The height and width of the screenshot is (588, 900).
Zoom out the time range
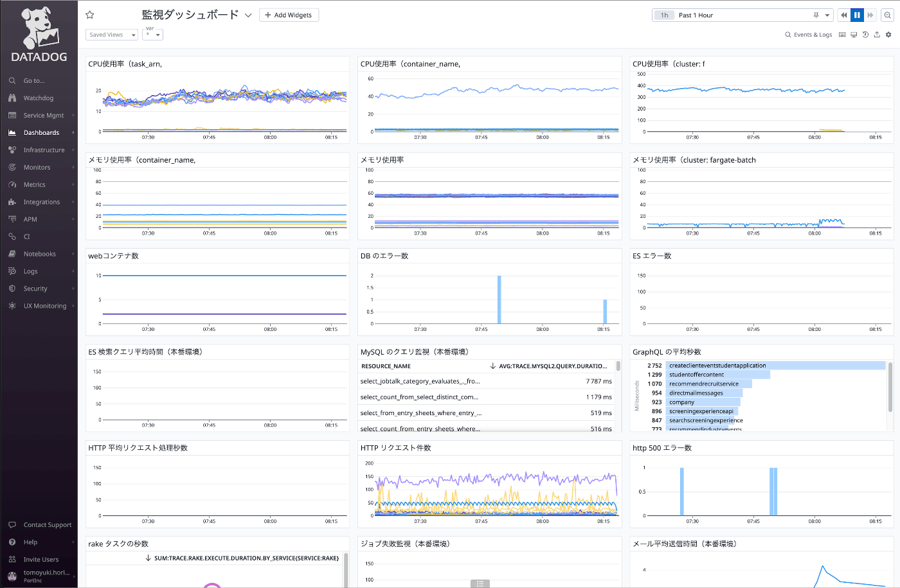(x=888, y=15)
